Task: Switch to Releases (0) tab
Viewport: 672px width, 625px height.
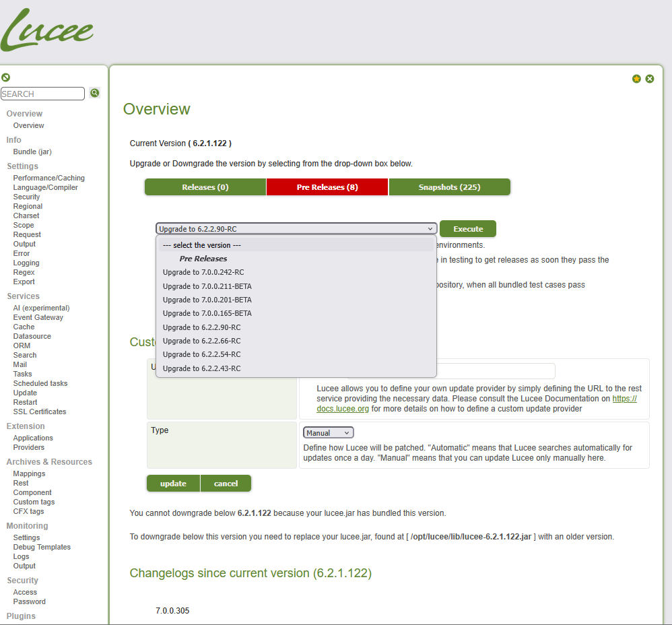Action: 205,187
